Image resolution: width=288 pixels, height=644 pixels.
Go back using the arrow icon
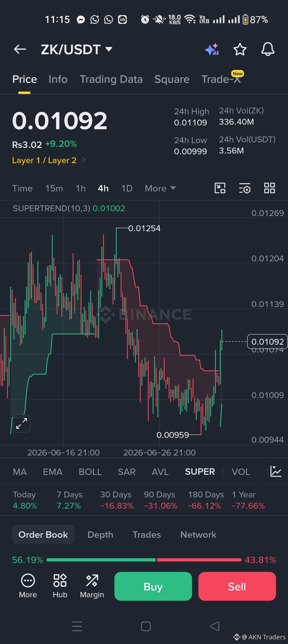(20, 49)
